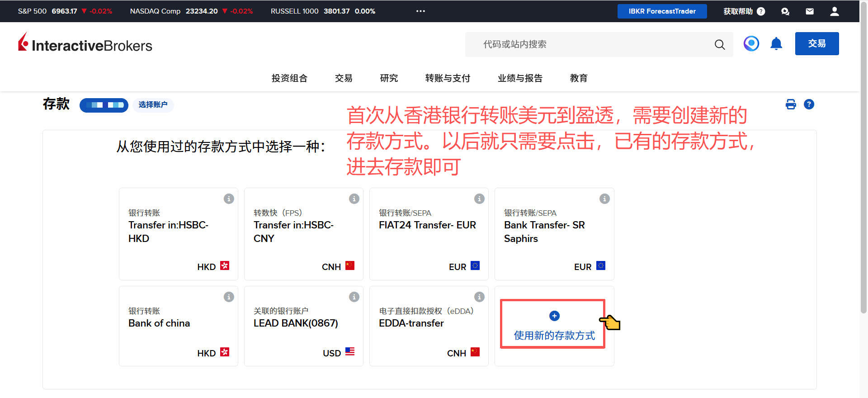This screenshot has height=398, width=868.
Task: Open the 业绩与报告 menu
Action: [520, 78]
